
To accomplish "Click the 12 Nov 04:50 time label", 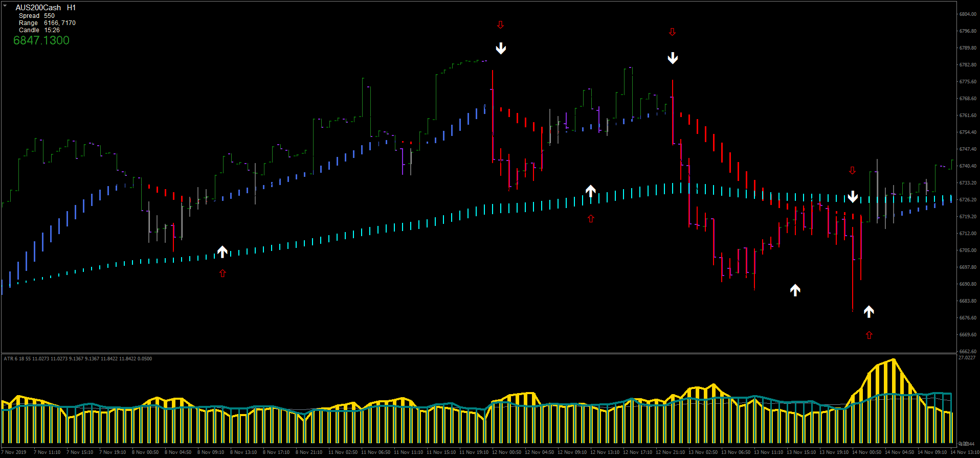I will click(540, 452).
